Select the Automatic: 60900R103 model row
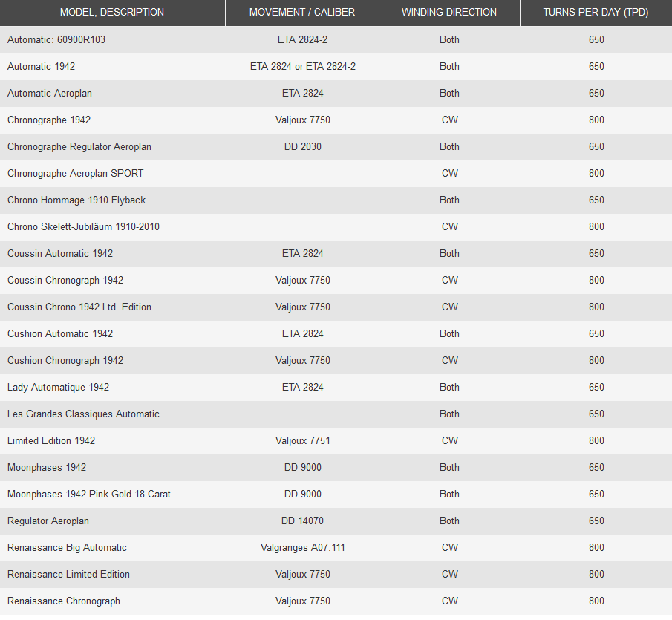Image resolution: width=672 pixels, height=620 pixels. pyautogui.click(x=56, y=40)
